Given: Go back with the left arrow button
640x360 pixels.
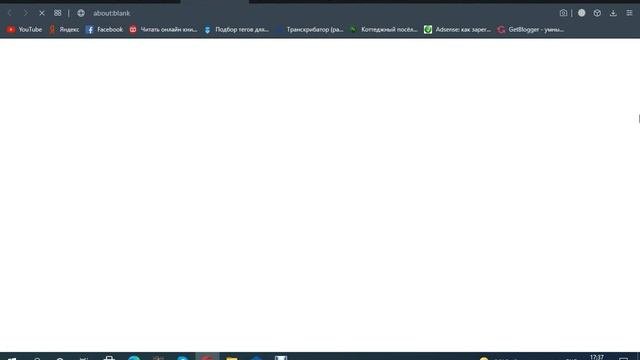Looking at the screenshot, I should (x=10, y=13).
